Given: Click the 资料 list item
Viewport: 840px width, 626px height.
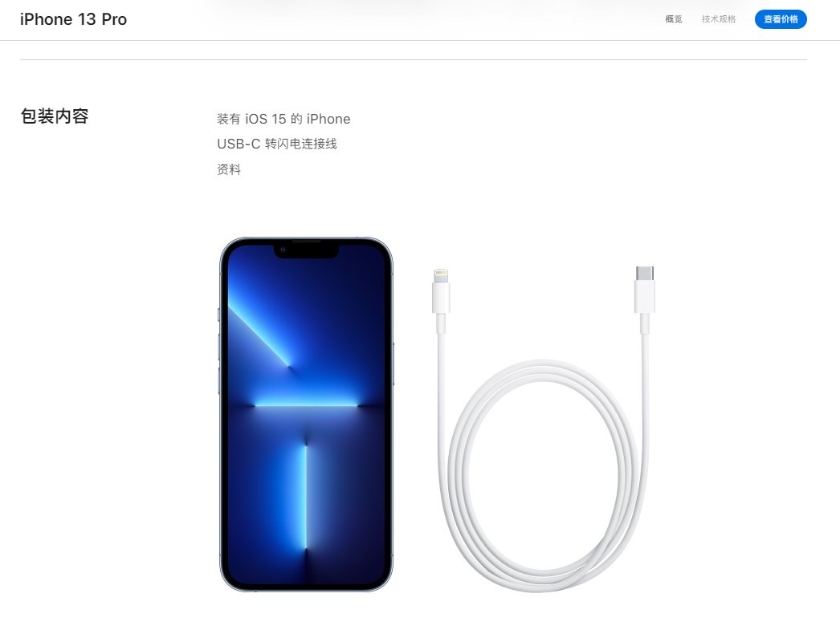Looking at the screenshot, I should [x=229, y=169].
